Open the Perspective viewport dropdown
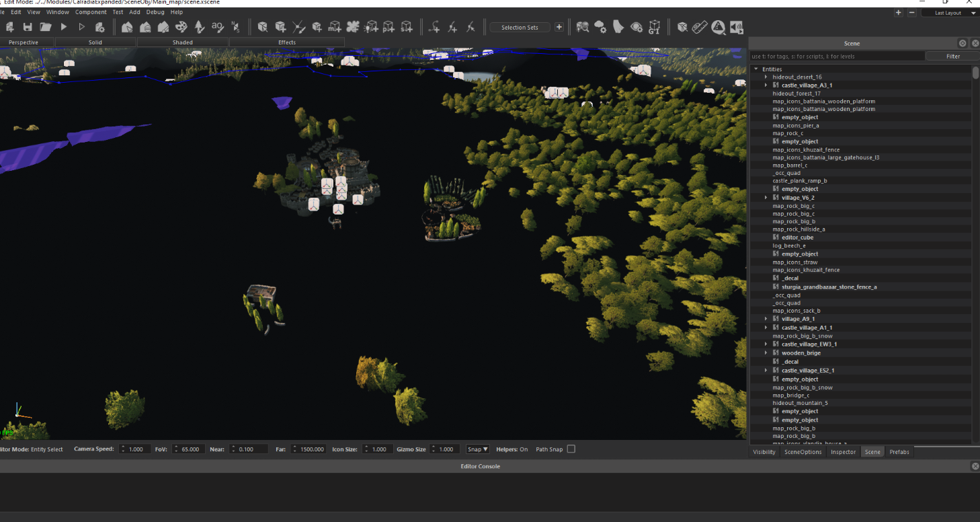 [24, 42]
